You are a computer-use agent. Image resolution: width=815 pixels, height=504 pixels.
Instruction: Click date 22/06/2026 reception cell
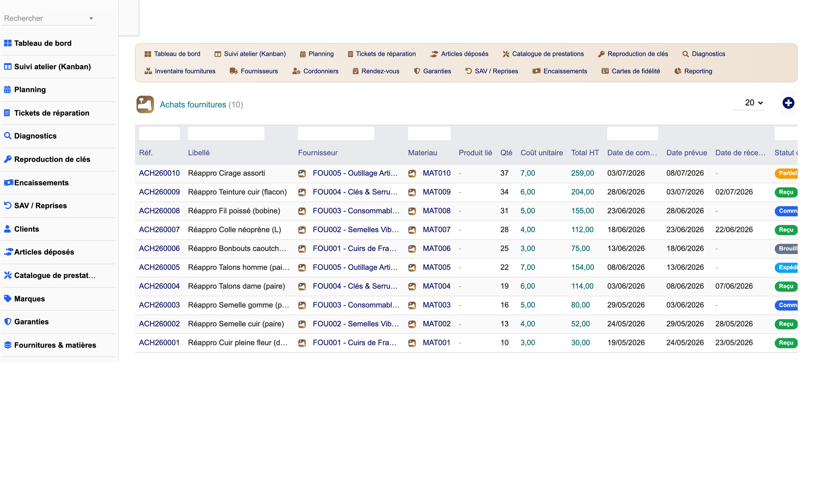734,230
